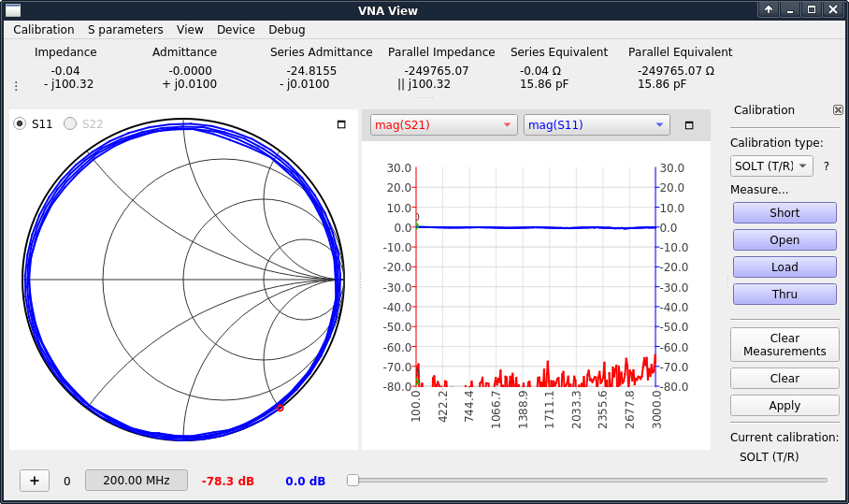849x504 pixels.
Task: Click the keep-above arrow window button
Action: 769,9
